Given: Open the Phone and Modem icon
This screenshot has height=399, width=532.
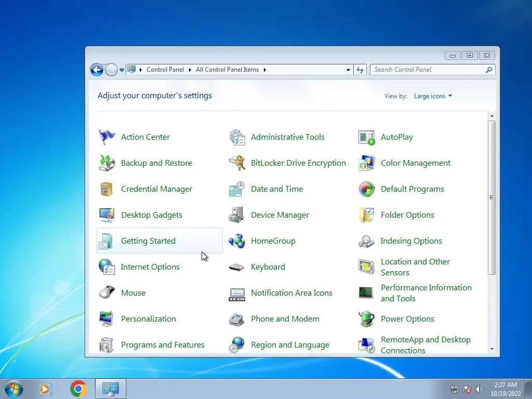Looking at the screenshot, I should (x=237, y=319).
